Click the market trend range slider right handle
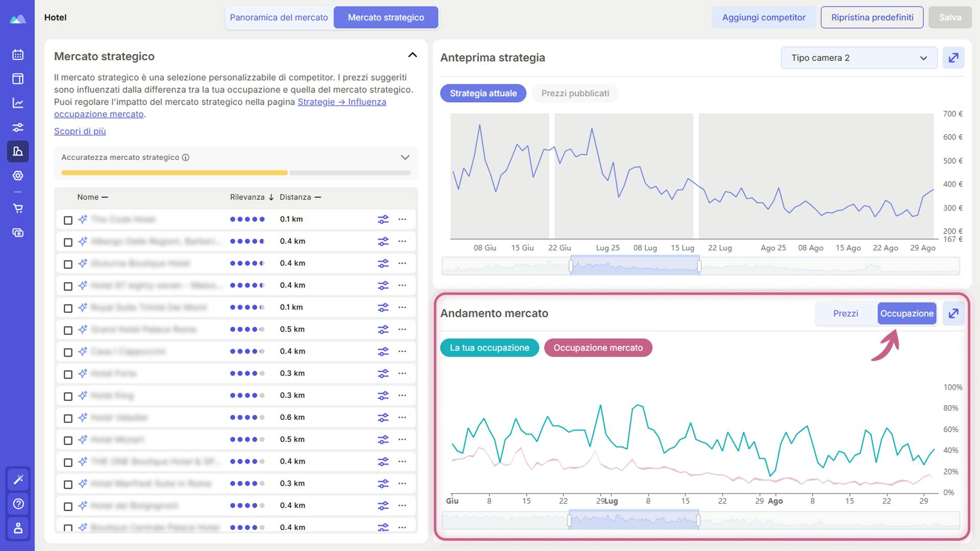The height and width of the screenshot is (551, 980). [x=698, y=520]
